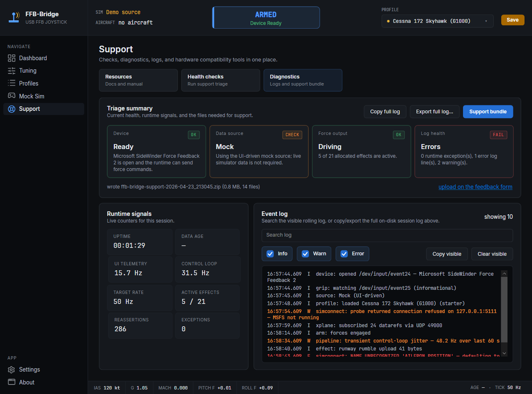Viewport: 532px width, 394px height.
Task: Click the Search log input field
Action: 387,235
